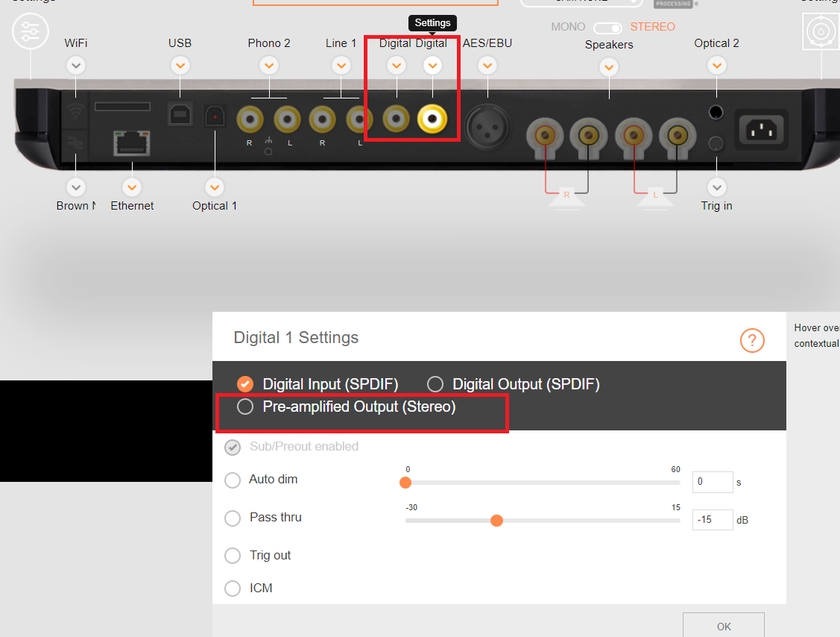Expand the Phono 2 chevron dropdown
This screenshot has width=840, height=637.
tap(269, 66)
